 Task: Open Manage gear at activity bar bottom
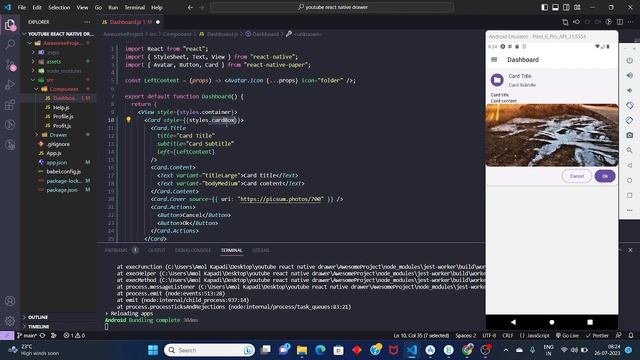[x=10, y=321]
